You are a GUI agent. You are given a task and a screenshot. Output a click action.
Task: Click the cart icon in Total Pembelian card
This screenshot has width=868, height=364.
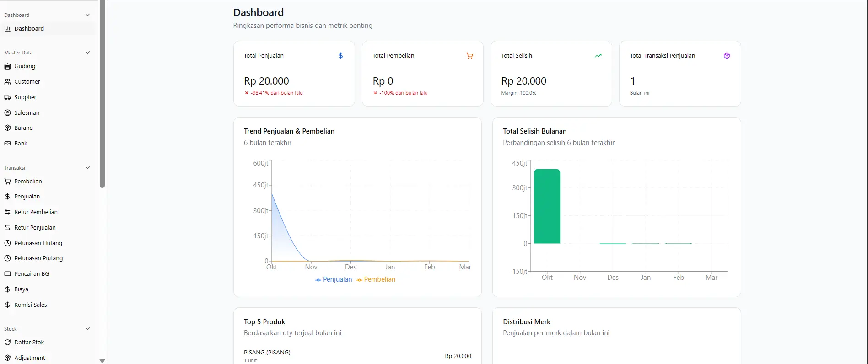point(469,56)
